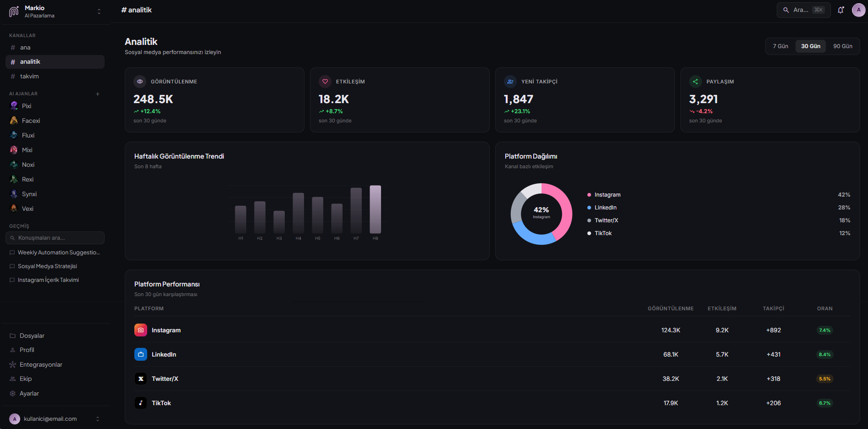
Task: Expand the profile avatar menu top right
Action: click(858, 10)
